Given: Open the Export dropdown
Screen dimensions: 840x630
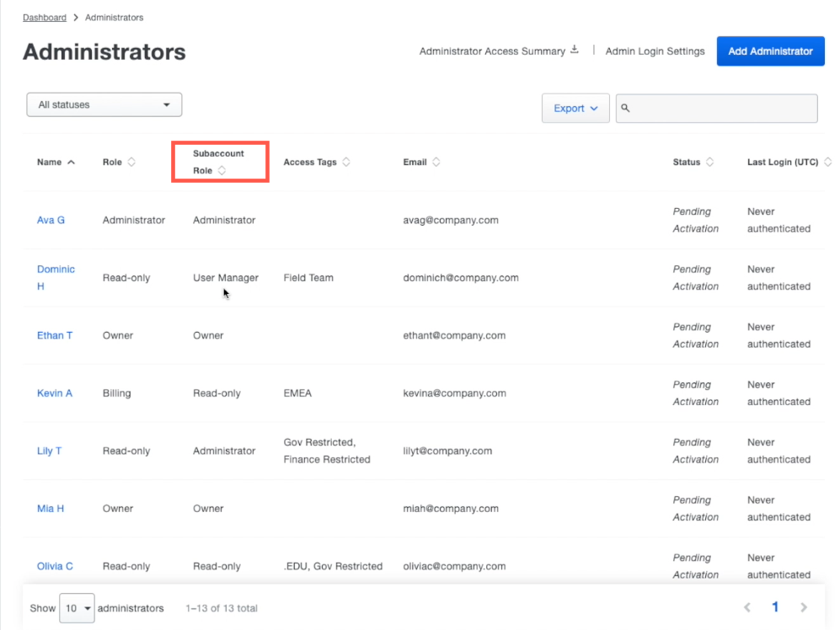Looking at the screenshot, I should pos(575,108).
